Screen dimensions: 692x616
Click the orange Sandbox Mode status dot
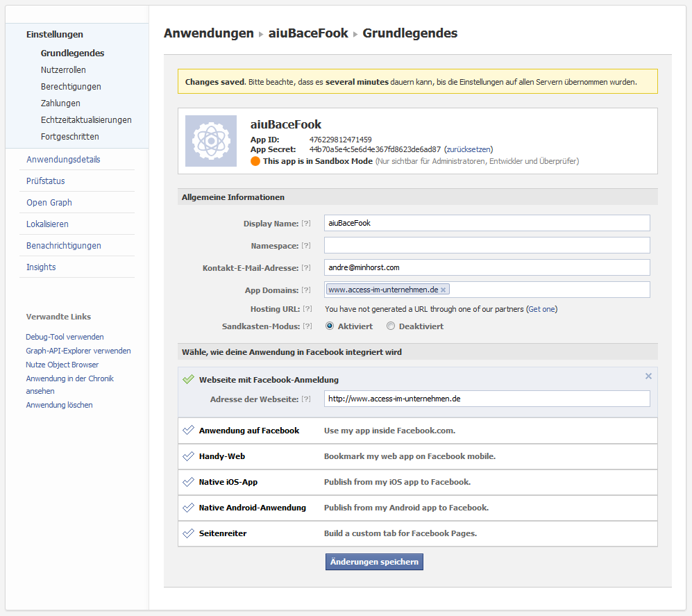pos(255,161)
